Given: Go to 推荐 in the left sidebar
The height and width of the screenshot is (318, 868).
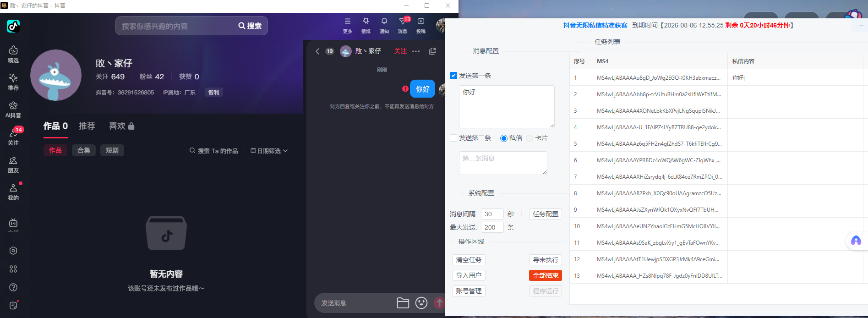Looking at the screenshot, I should pos(13,82).
